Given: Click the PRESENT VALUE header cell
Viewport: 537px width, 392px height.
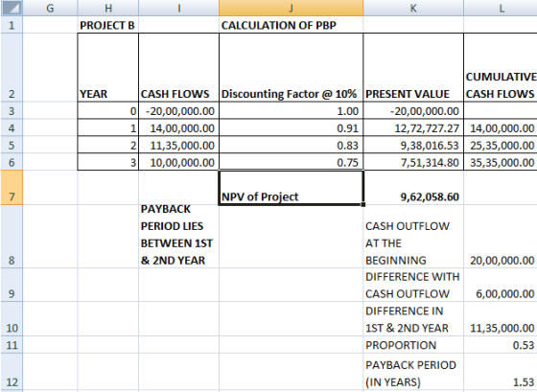Looking at the screenshot, I should (413, 67).
